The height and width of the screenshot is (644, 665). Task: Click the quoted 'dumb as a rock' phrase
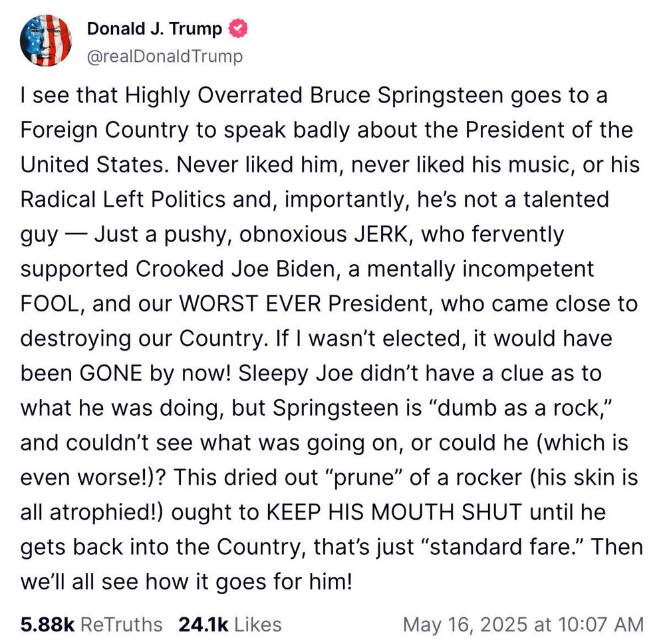[x=521, y=408]
